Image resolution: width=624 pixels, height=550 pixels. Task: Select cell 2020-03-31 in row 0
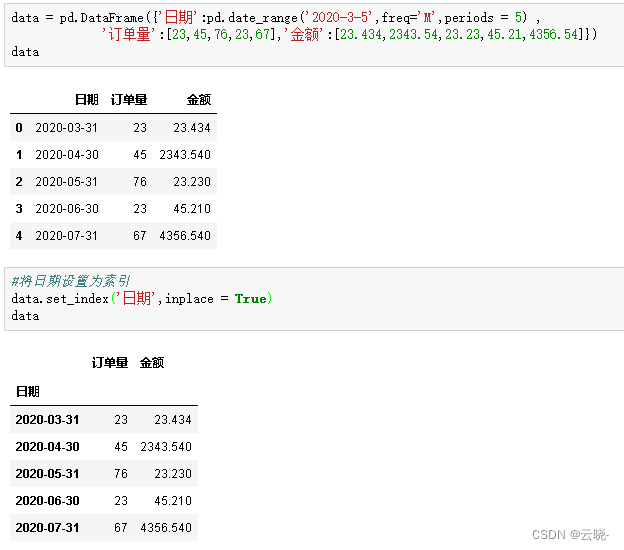(66, 128)
